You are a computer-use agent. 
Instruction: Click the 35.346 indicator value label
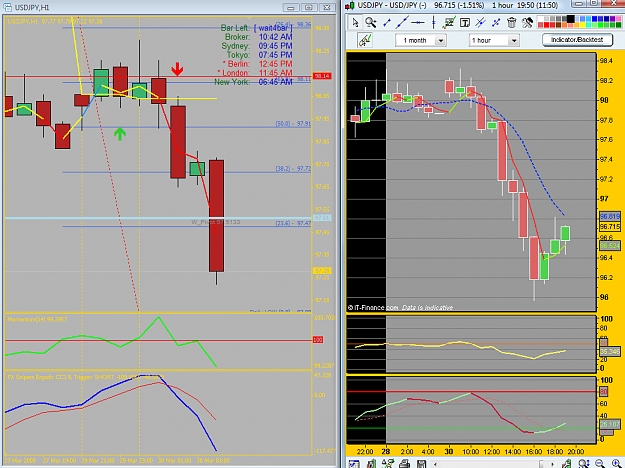click(610, 352)
